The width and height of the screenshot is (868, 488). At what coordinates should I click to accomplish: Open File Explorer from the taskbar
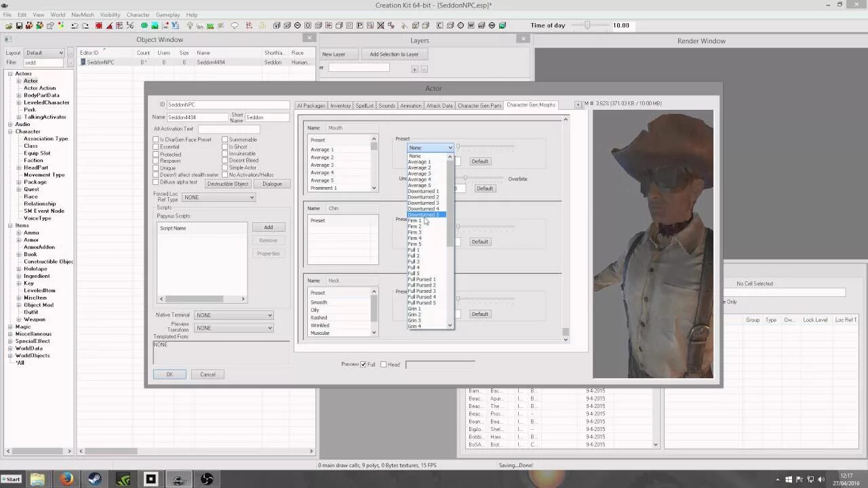pyautogui.click(x=38, y=479)
